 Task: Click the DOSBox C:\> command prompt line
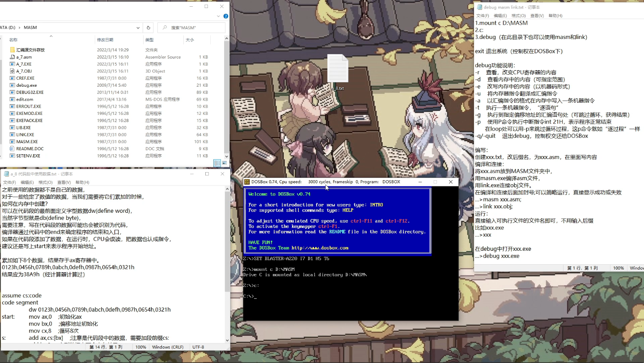[x=250, y=296]
